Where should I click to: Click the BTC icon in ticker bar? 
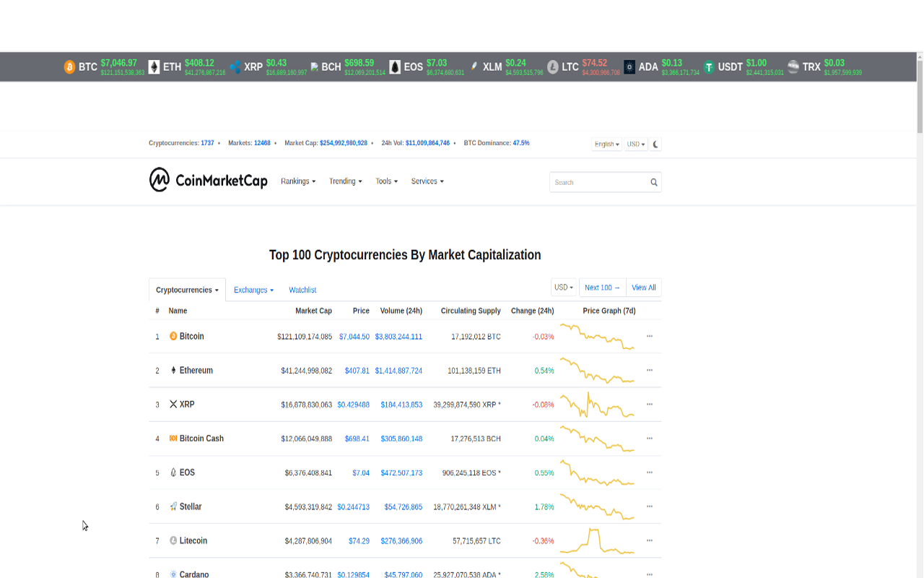click(69, 67)
